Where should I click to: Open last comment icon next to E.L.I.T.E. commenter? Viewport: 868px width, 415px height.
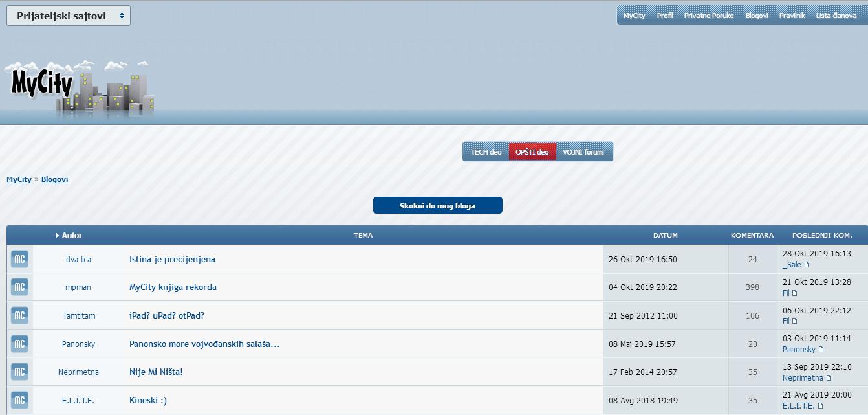coord(821,406)
